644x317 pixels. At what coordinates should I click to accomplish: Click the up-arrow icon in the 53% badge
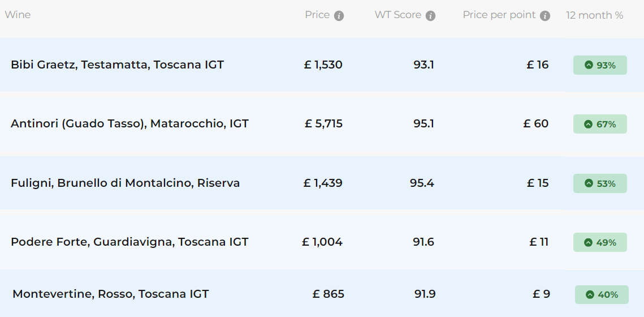589,183
